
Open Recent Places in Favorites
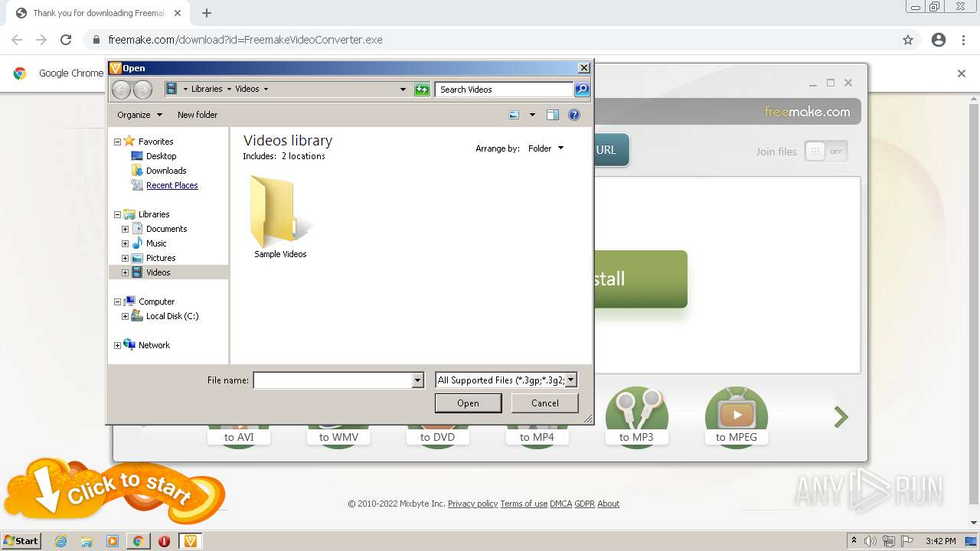171,185
